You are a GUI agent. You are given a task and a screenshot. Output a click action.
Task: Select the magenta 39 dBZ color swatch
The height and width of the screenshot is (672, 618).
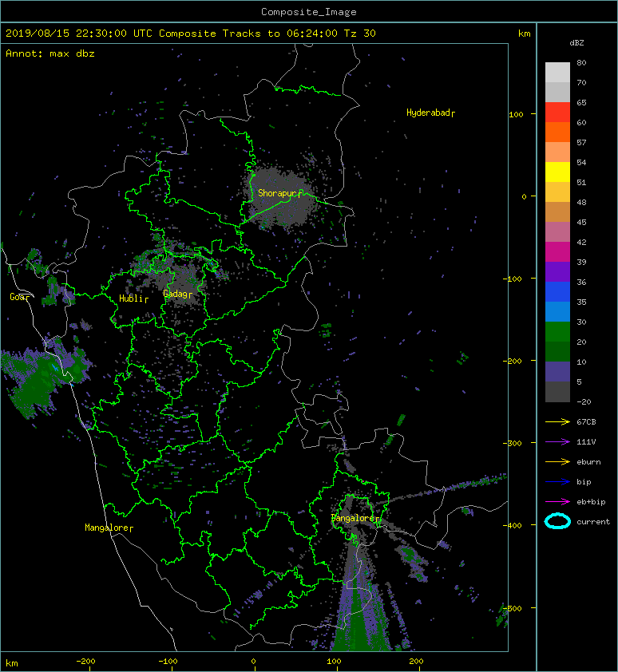pyautogui.click(x=557, y=251)
